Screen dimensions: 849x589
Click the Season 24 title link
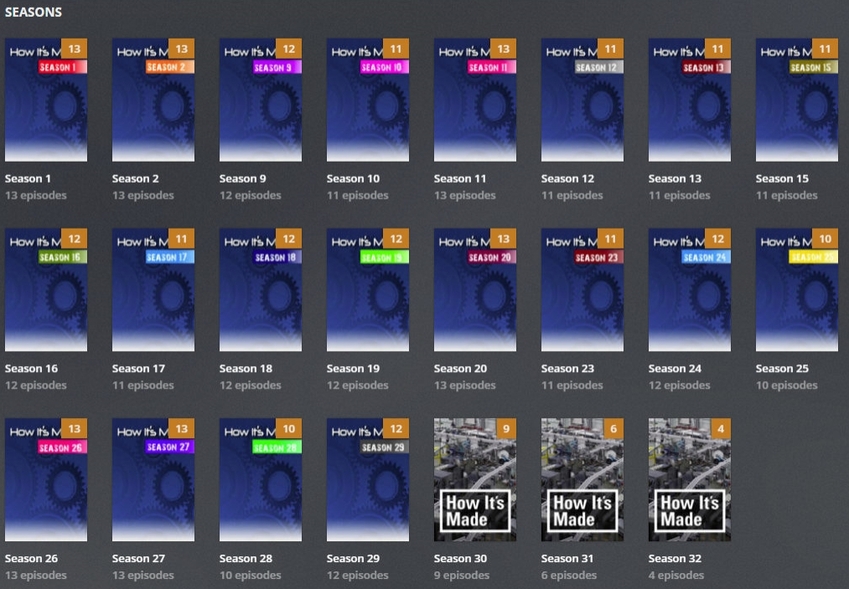click(x=675, y=369)
